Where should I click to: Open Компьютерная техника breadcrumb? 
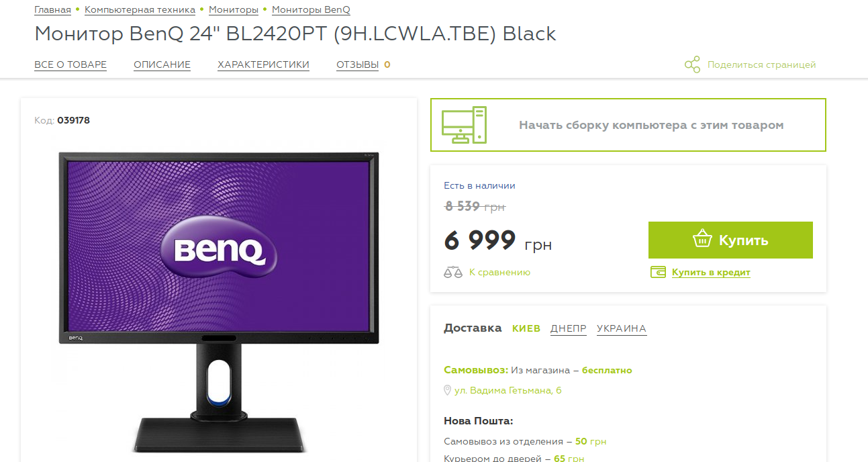point(140,10)
